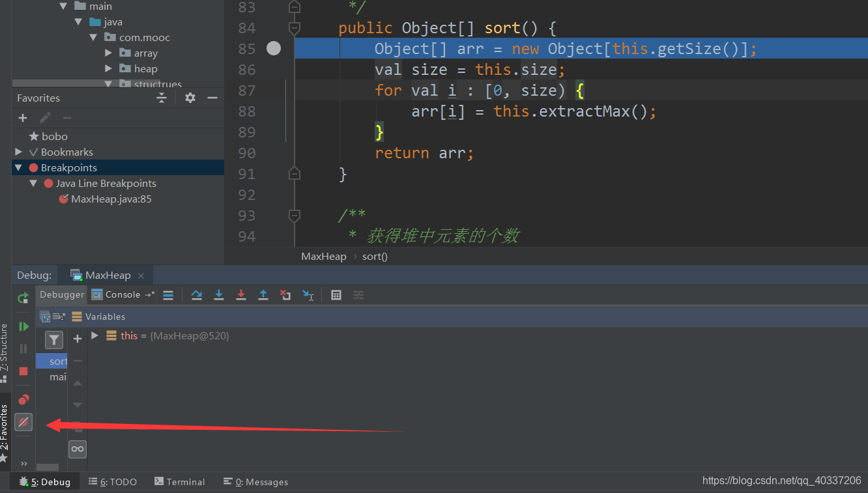868x493 pixels.
Task: Click the remove watch minus icon
Action: click(x=78, y=361)
